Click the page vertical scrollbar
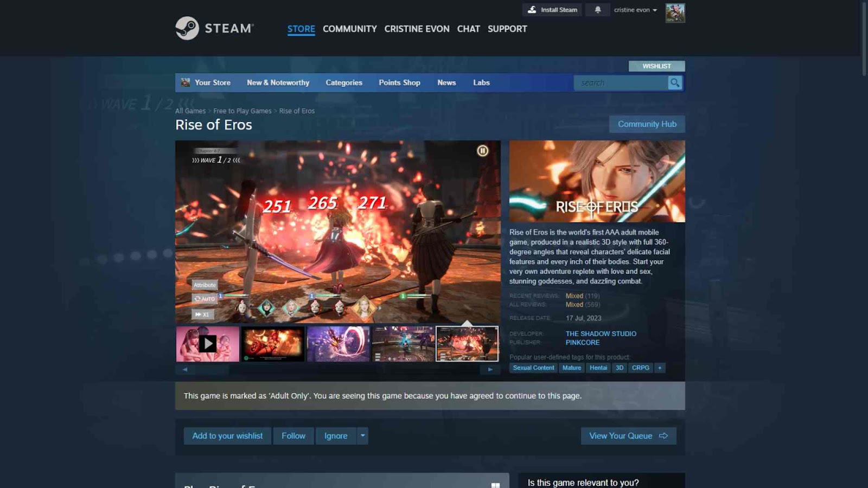 (864, 39)
